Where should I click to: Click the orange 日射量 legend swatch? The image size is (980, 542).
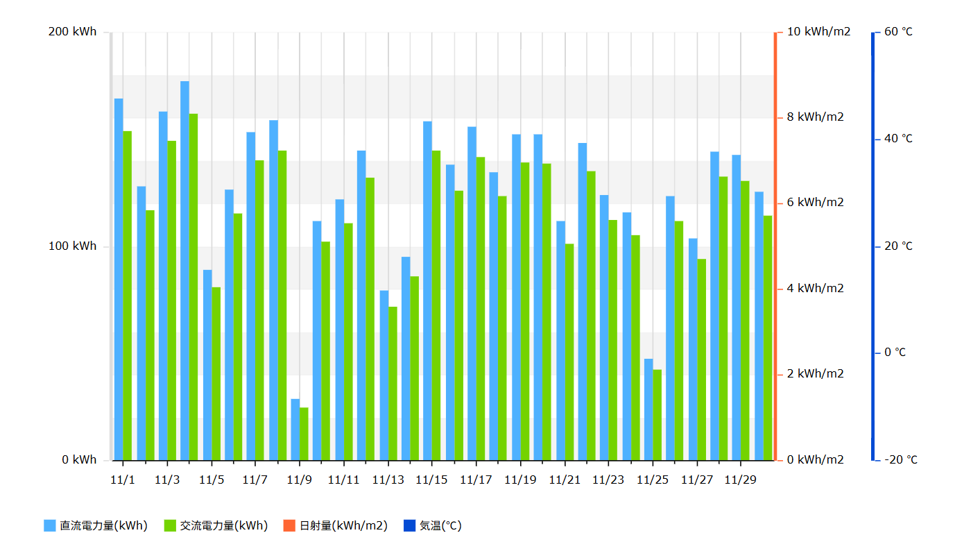click(290, 525)
